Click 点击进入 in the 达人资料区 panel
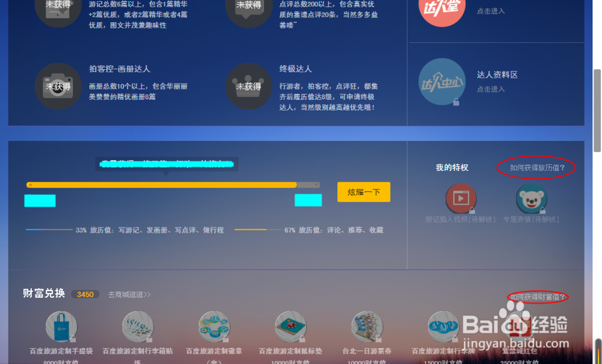The width and height of the screenshot is (602, 364). tap(491, 88)
